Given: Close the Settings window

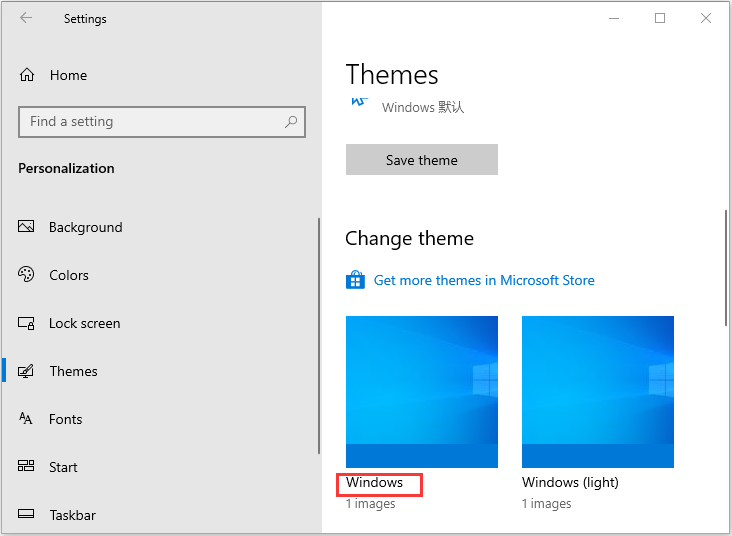Looking at the screenshot, I should point(706,18).
